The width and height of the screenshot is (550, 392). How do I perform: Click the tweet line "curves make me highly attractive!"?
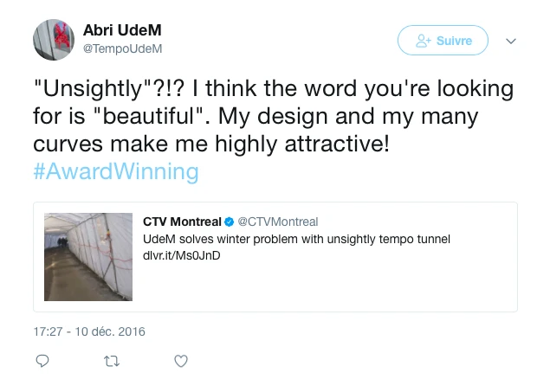click(211, 144)
